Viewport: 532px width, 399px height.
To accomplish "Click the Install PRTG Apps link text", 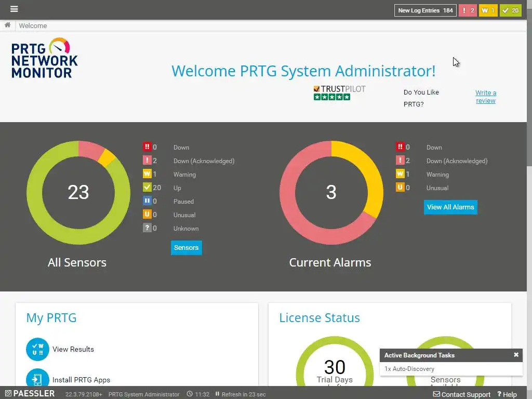I will [82, 380].
